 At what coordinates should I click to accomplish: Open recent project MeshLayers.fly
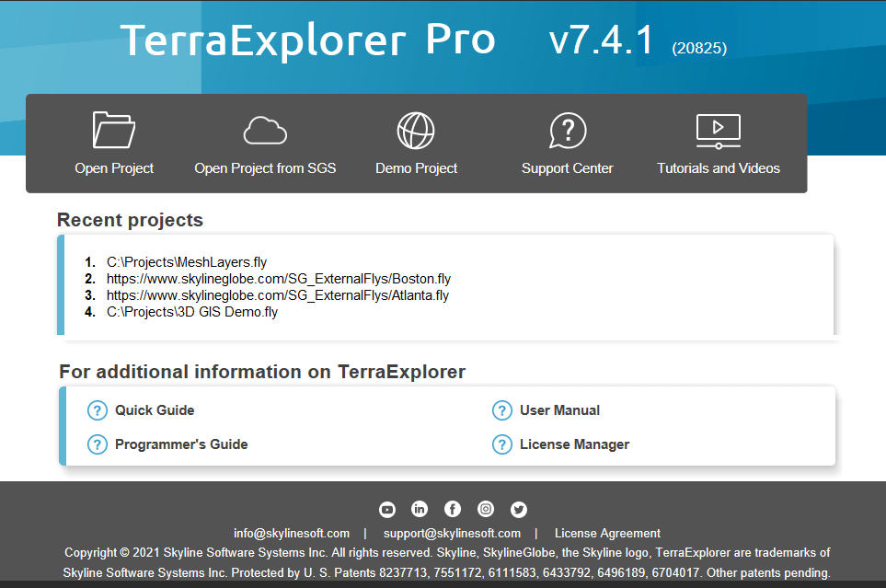click(x=187, y=262)
